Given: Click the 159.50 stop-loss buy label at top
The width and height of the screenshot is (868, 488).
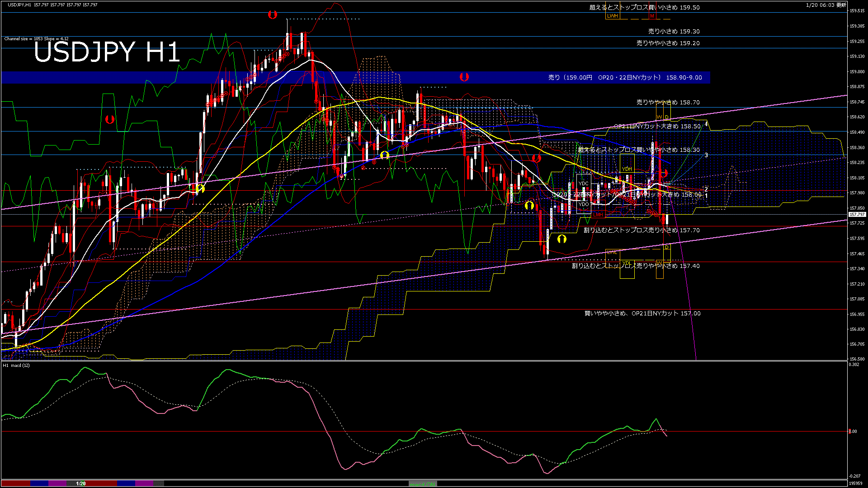Looking at the screenshot, I should [x=644, y=8].
